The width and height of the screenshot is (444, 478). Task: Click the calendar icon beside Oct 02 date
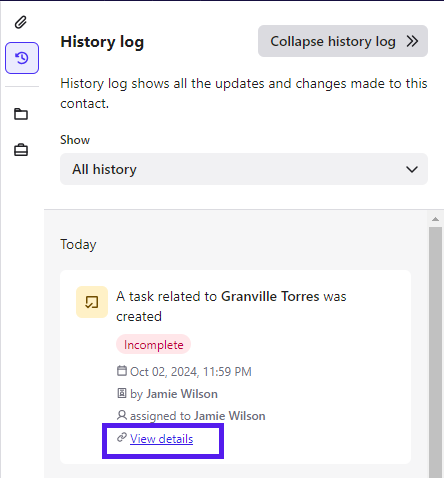pyautogui.click(x=122, y=371)
